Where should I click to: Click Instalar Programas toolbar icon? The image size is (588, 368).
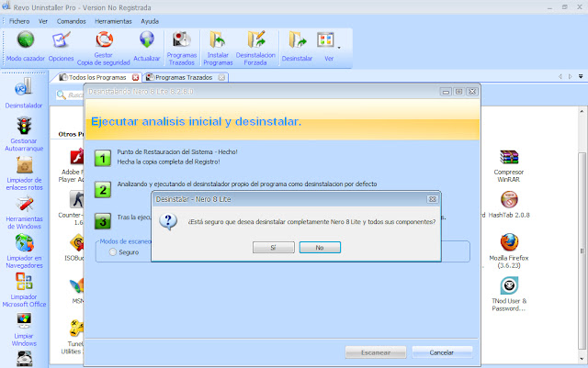click(218, 48)
